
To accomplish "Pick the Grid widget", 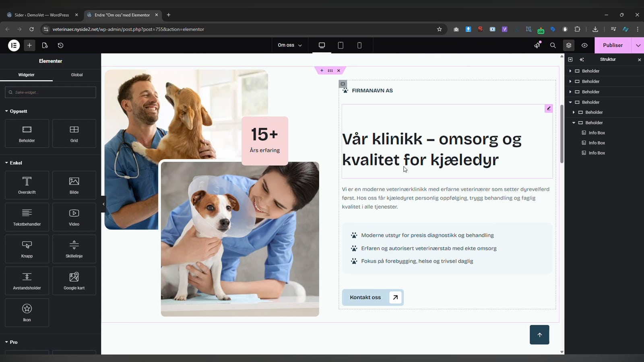I will [74, 134].
